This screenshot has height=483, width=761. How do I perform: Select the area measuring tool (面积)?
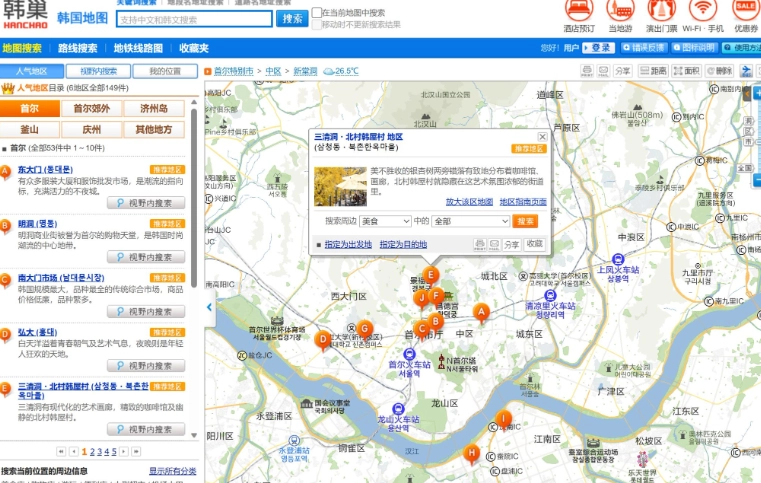click(x=686, y=71)
